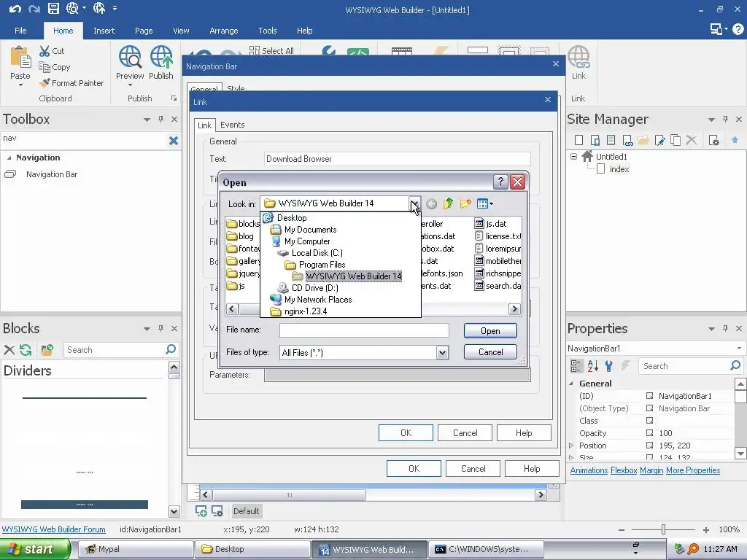Viewport: 747px width, 560px height.
Task: Create new folder in Open dialog
Action: pos(465,204)
